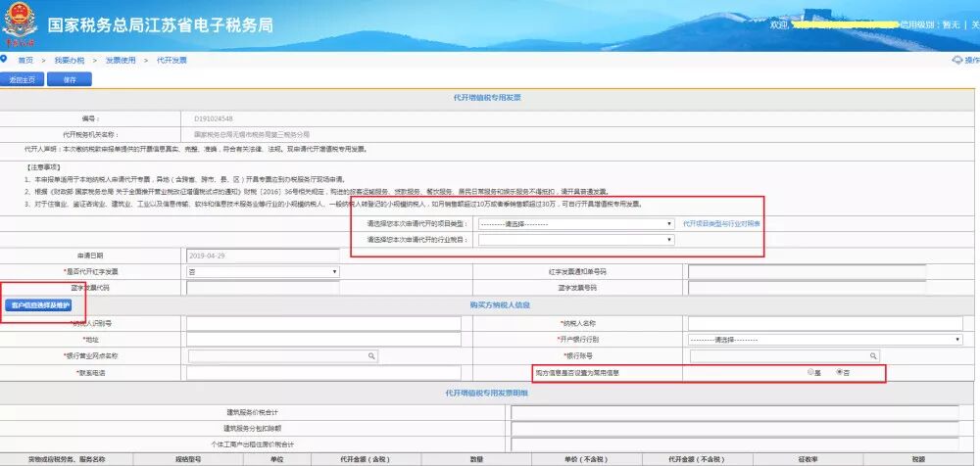Click the 数量 column header
This screenshot has width=980, height=466.
click(475, 460)
